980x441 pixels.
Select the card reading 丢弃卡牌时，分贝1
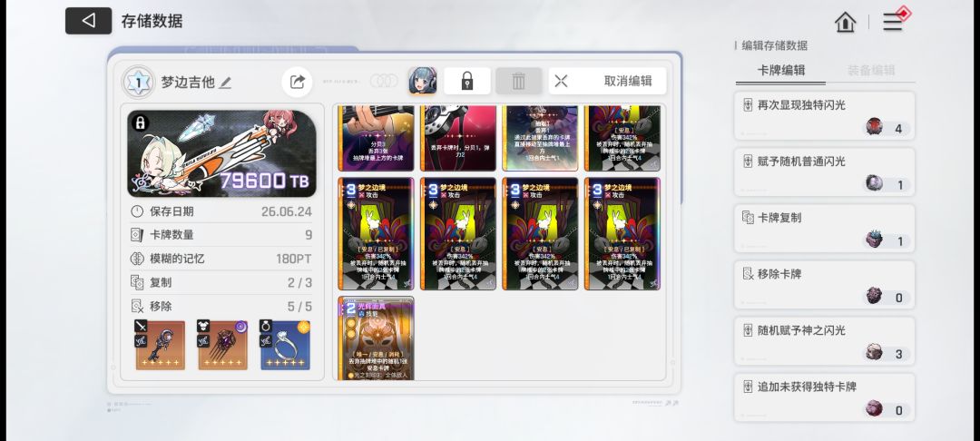point(458,138)
